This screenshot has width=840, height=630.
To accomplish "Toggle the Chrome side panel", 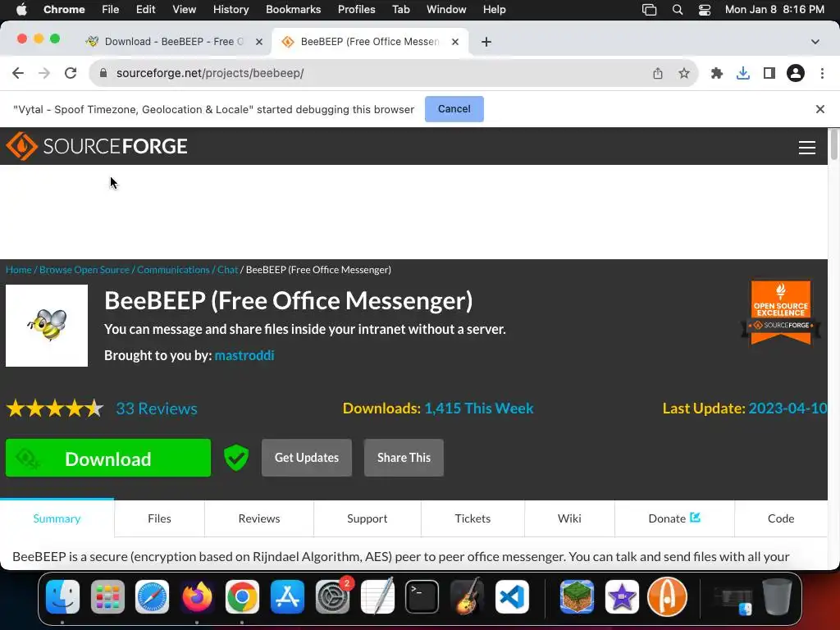I will pos(769,73).
